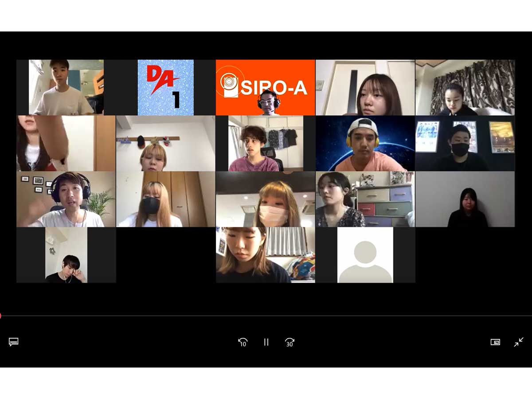532x399 pixels.
Task: Select the blank avatar placeholder tile
Action: 365,255
